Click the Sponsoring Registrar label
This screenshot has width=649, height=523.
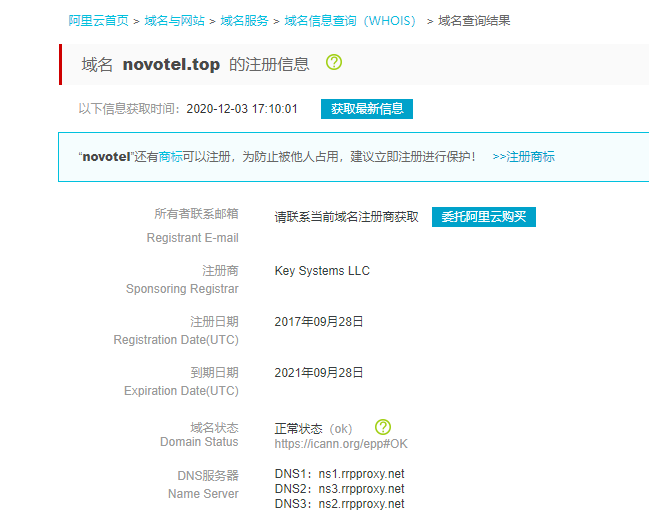point(182,289)
